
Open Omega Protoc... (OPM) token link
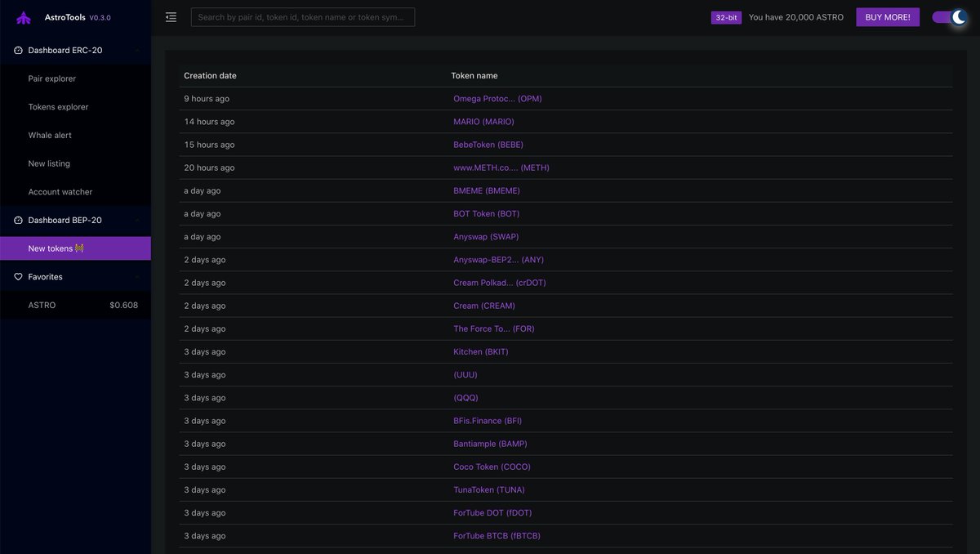(497, 99)
